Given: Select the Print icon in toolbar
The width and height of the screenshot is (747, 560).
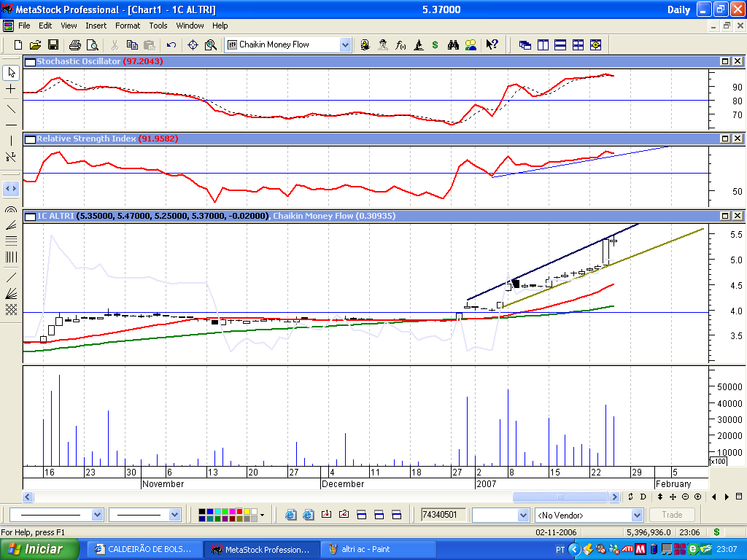Looking at the screenshot, I should (x=75, y=44).
